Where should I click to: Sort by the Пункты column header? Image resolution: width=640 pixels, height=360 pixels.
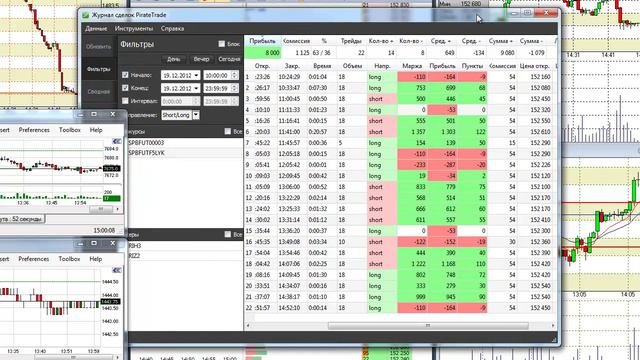pos(472,66)
